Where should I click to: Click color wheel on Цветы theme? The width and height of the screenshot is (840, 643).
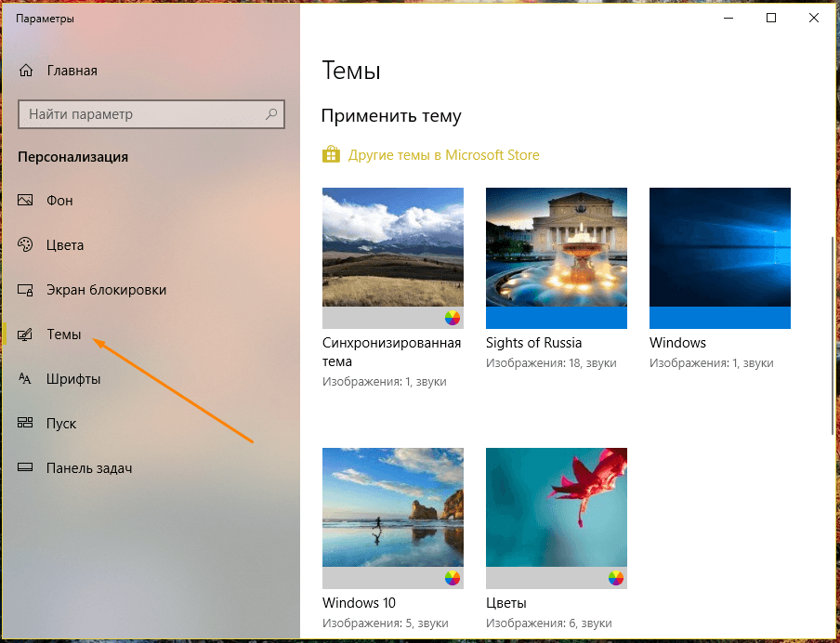(x=615, y=578)
